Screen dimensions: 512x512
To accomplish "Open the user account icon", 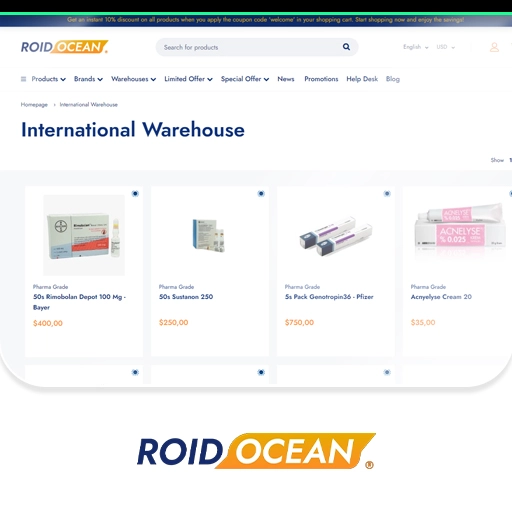I will pyautogui.click(x=494, y=47).
